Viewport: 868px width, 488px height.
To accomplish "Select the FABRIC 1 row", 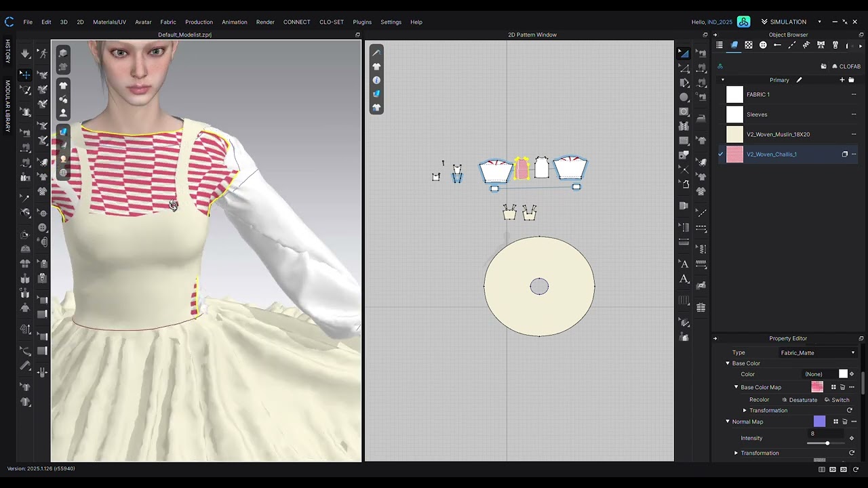I will pos(789,94).
